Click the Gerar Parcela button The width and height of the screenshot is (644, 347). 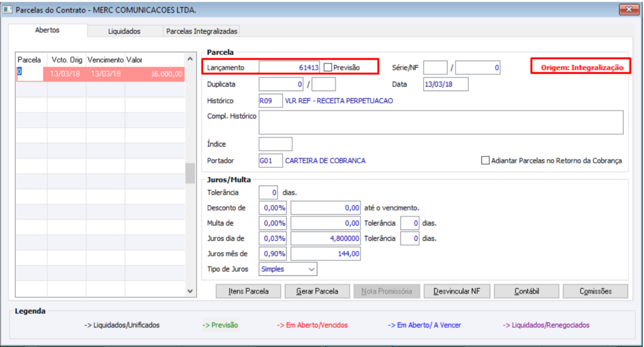pyautogui.click(x=317, y=291)
